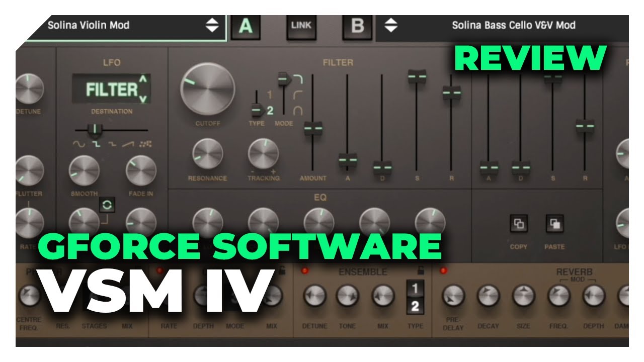Click the FLUTTER knob

coord(30,170)
